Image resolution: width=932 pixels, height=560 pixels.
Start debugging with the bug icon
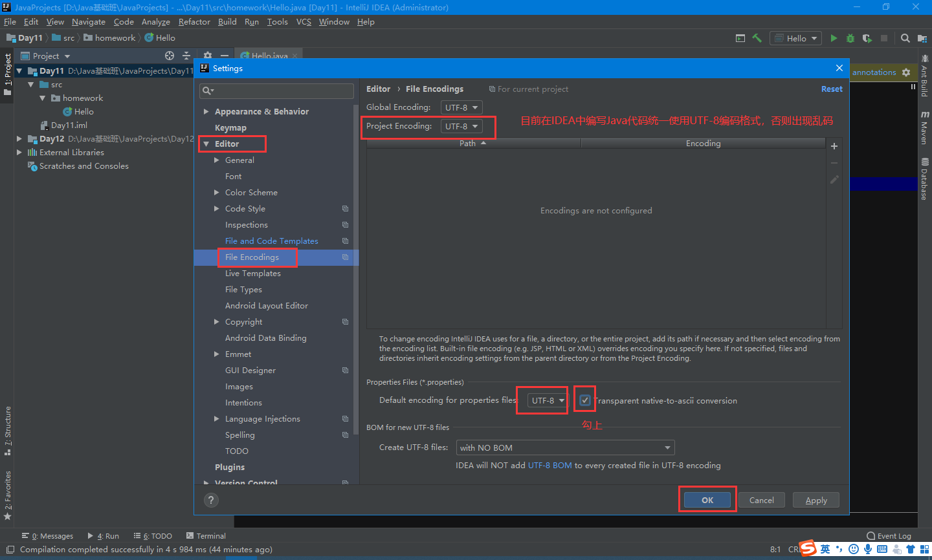tap(850, 38)
